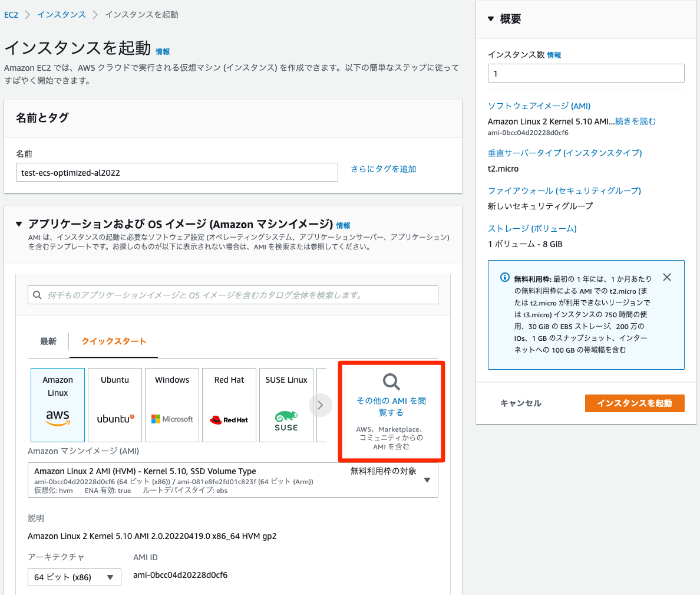
Task: Click the その他の AMI を閲覧する card
Action: (x=391, y=411)
